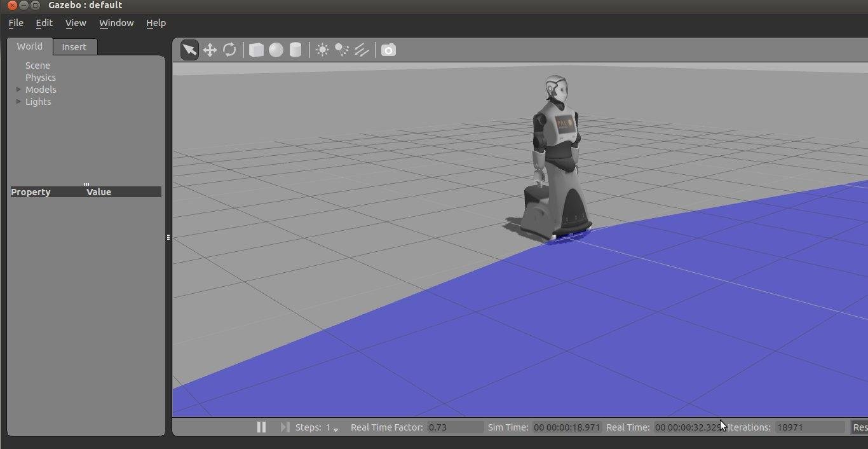Add a point light
The image size is (868, 449).
pyautogui.click(x=322, y=50)
